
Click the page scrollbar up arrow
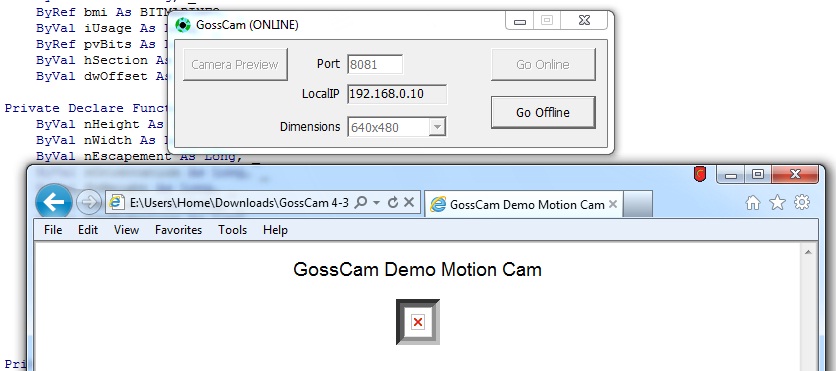(808, 252)
